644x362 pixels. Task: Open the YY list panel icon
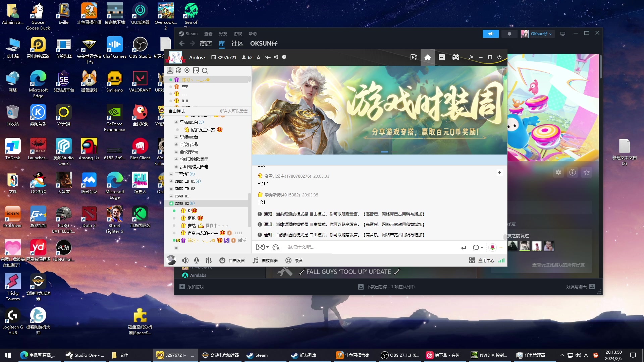coord(441,57)
